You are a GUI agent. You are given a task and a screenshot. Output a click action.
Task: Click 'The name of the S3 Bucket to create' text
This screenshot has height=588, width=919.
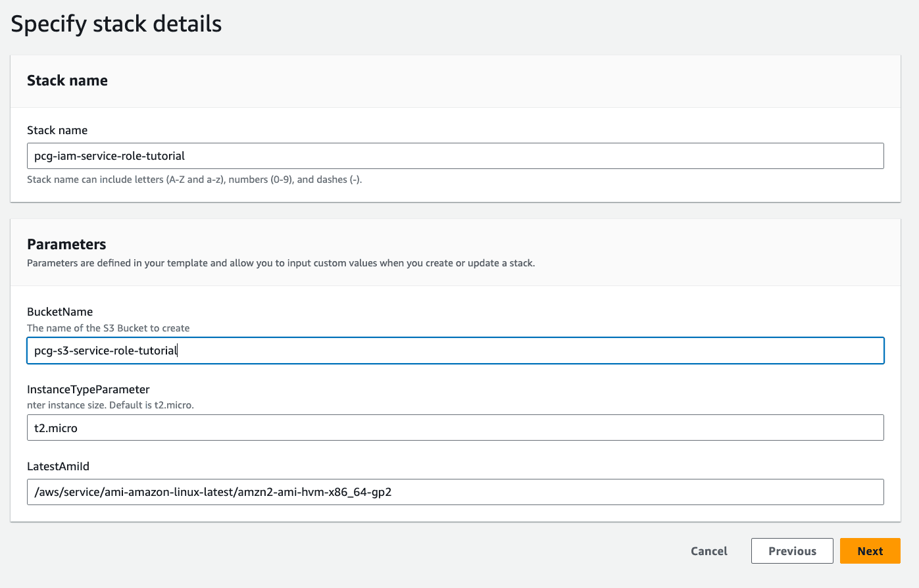[108, 328]
